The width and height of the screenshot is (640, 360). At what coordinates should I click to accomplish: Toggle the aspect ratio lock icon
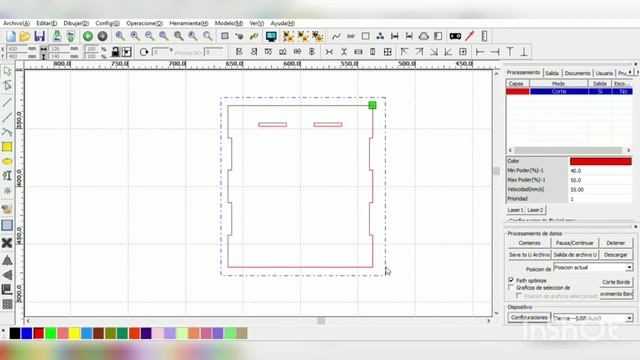click(x=116, y=52)
